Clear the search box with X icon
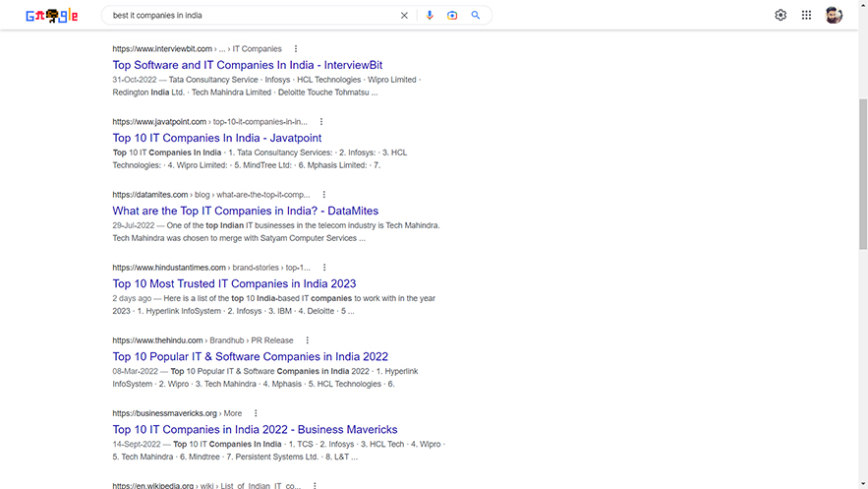Screen dimensions: 868x489 (404, 16)
